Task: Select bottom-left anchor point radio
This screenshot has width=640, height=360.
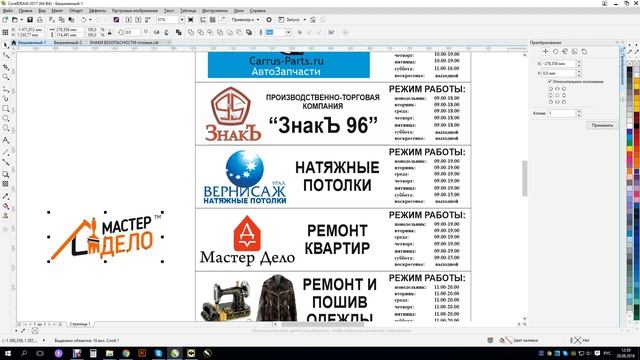Action: (551, 102)
